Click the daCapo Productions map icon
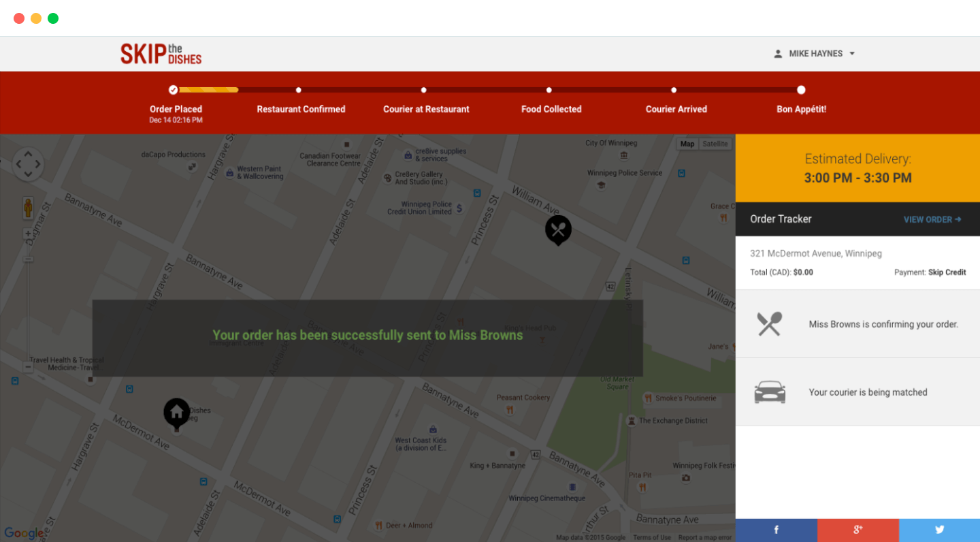 193,166
